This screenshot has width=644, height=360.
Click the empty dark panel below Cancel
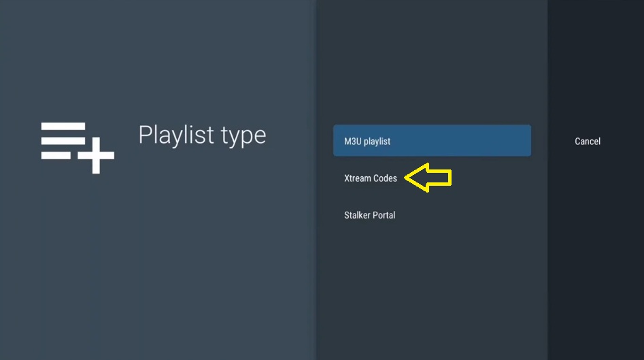pos(595,259)
